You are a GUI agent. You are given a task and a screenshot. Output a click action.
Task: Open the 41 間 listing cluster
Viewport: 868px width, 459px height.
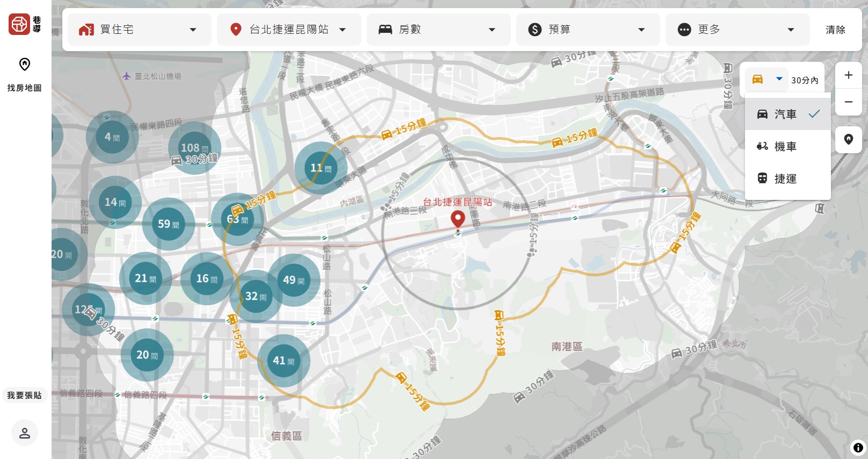[x=284, y=361]
